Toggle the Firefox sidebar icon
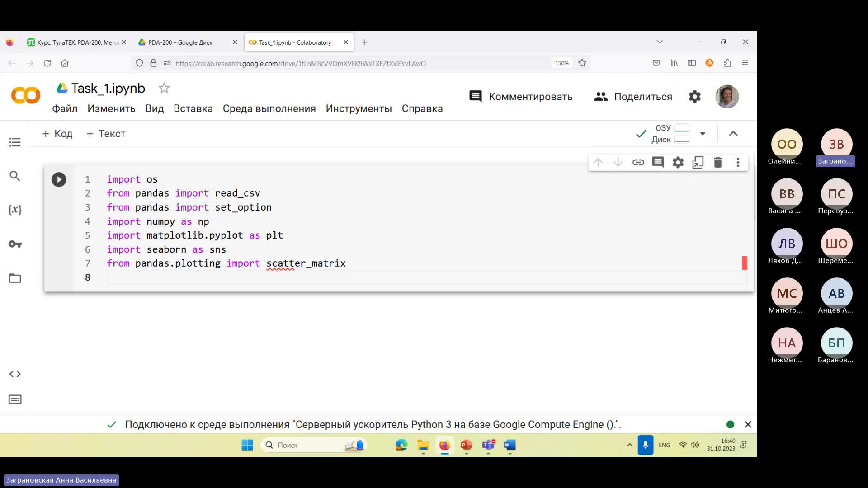 coord(692,63)
